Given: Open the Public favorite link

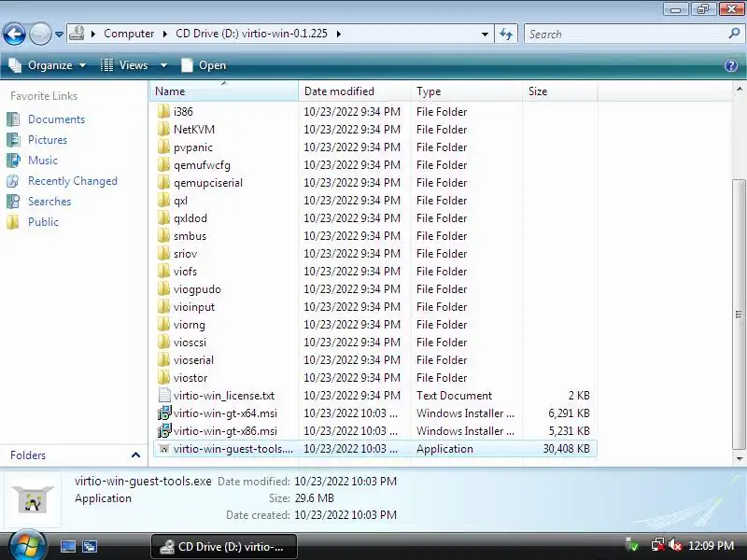Looking at the screenshot, I should click(43, 222).
